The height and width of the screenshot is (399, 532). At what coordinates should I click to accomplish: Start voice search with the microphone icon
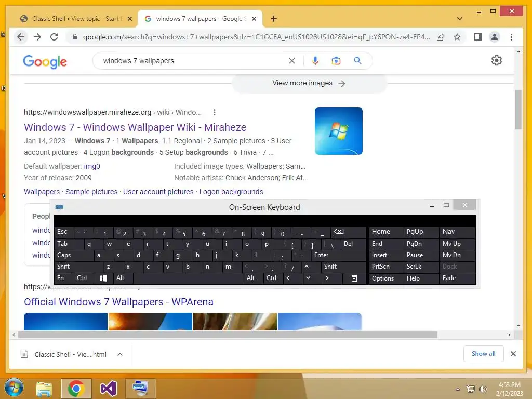(x=315, y=61)
